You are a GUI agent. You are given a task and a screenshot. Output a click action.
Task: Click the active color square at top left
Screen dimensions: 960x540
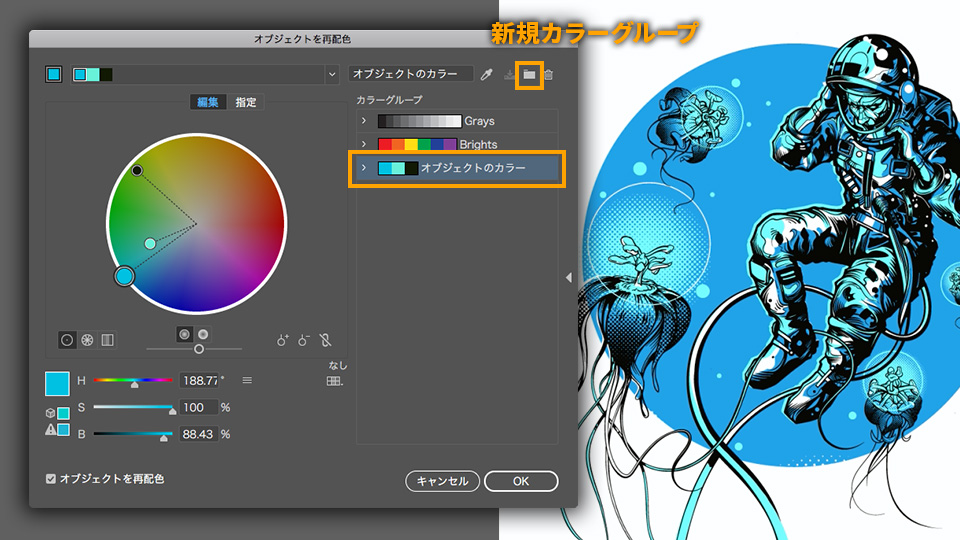click(54, 75)
